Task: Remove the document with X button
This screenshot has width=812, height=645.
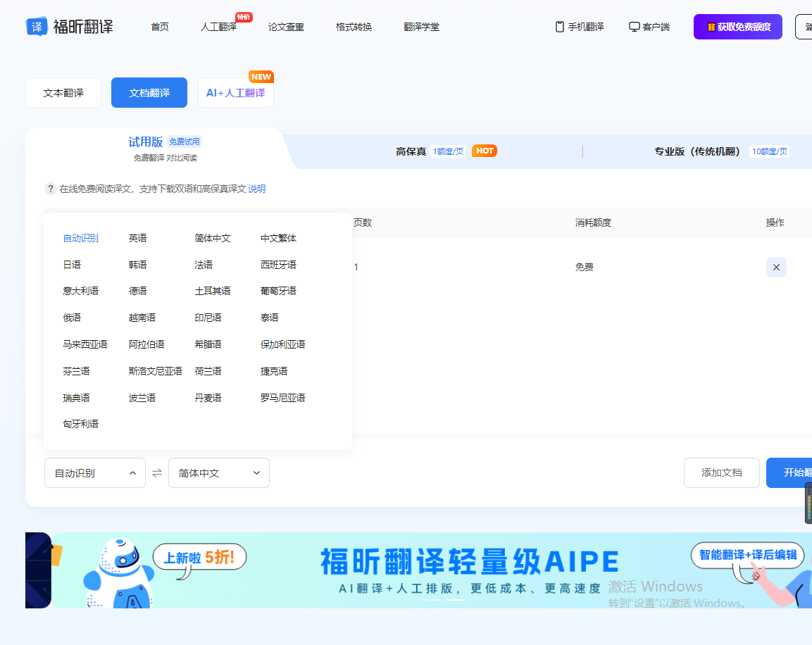Action: (x=776, y=267)
